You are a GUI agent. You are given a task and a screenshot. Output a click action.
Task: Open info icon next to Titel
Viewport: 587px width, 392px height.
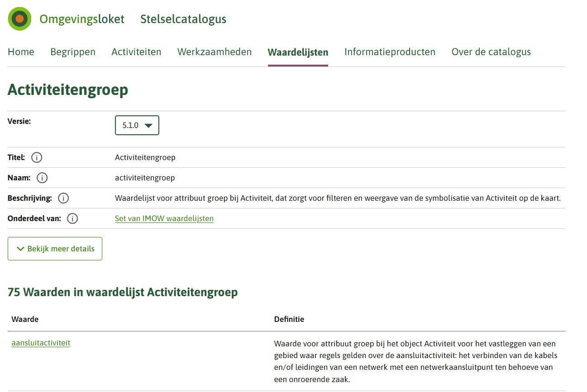click(x=37, y=157)
